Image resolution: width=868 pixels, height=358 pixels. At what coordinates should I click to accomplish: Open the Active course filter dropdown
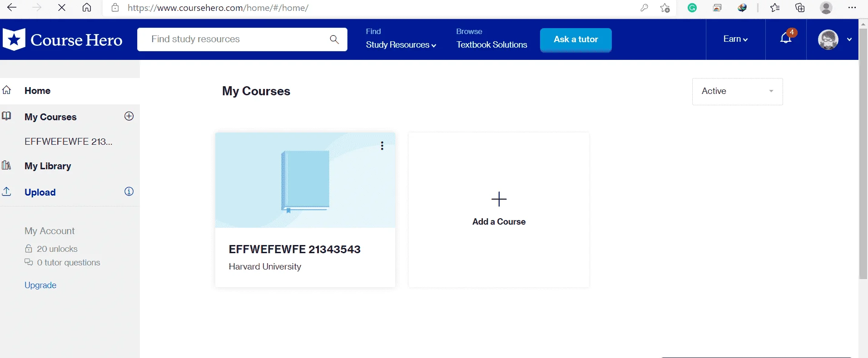click(737, 91)
